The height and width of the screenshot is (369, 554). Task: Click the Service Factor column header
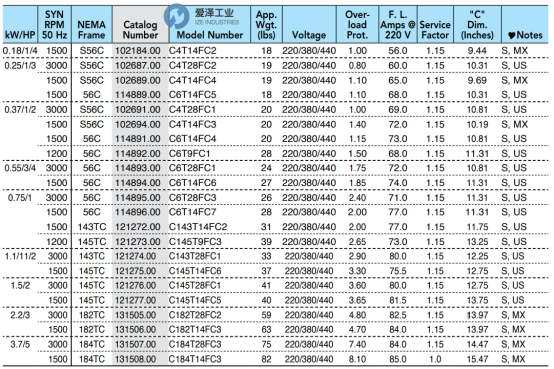(435, 30)
